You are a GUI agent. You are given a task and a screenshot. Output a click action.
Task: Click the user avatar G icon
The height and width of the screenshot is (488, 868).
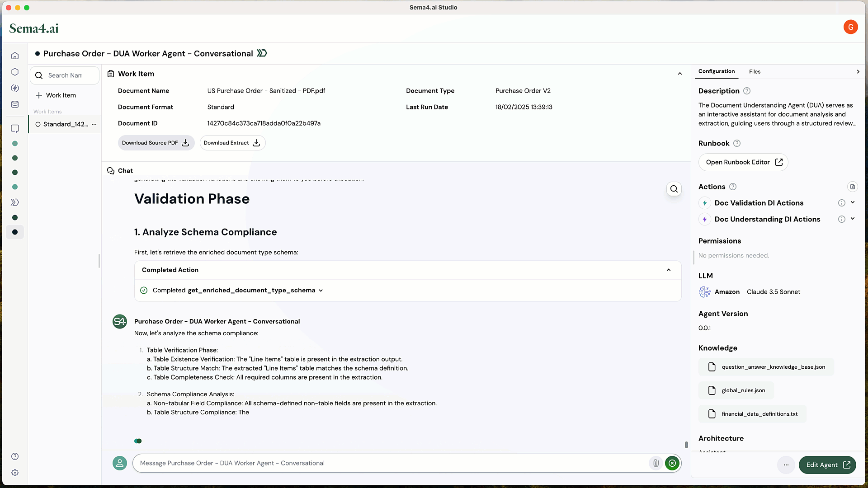[x=850, y=27]
